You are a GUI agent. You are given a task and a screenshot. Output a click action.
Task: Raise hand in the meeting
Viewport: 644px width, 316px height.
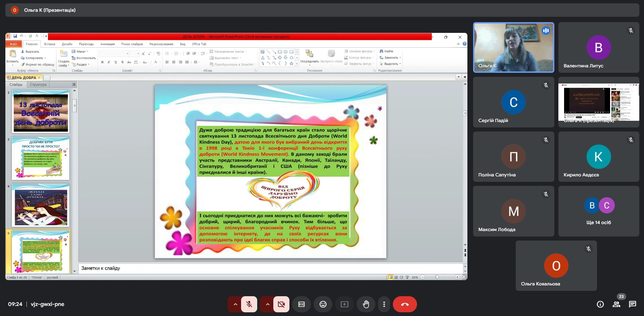pos(366,304)
